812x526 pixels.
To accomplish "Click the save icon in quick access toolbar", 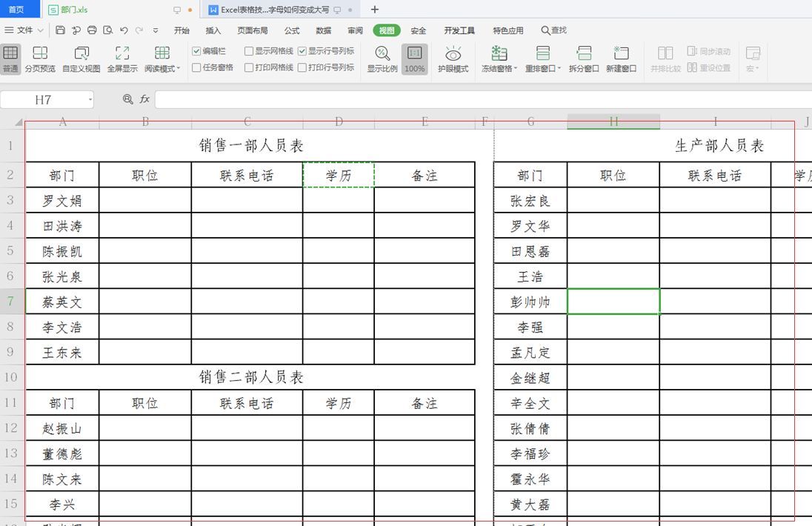I will [60, 30].
